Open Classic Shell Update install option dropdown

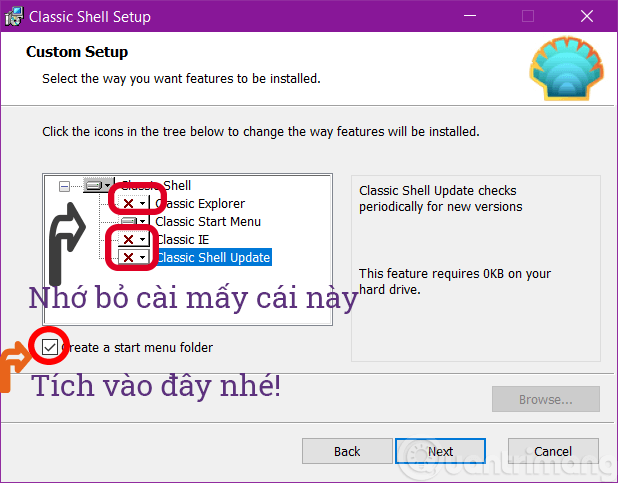(x=134, y=257)
